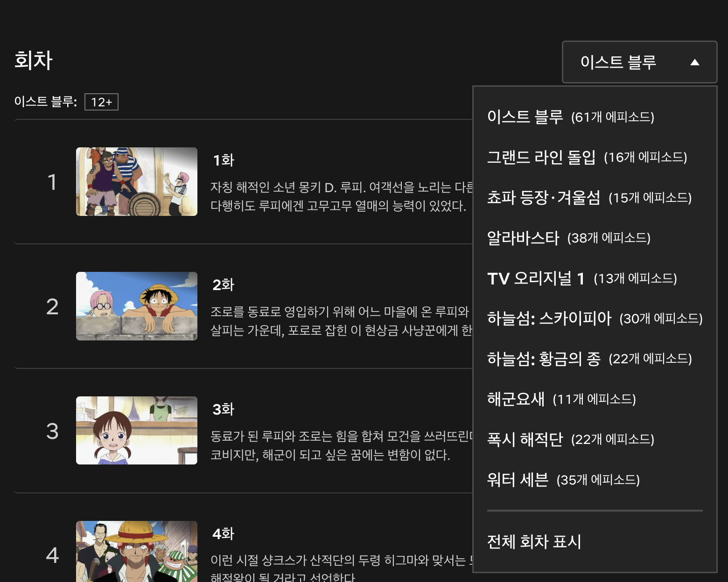Open episode 4 thumbnail with Shanks

[x=137, y=551]
